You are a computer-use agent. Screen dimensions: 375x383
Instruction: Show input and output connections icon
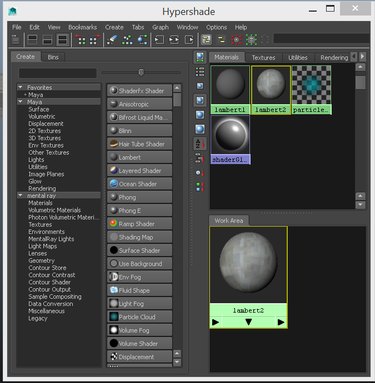[174, 40]
